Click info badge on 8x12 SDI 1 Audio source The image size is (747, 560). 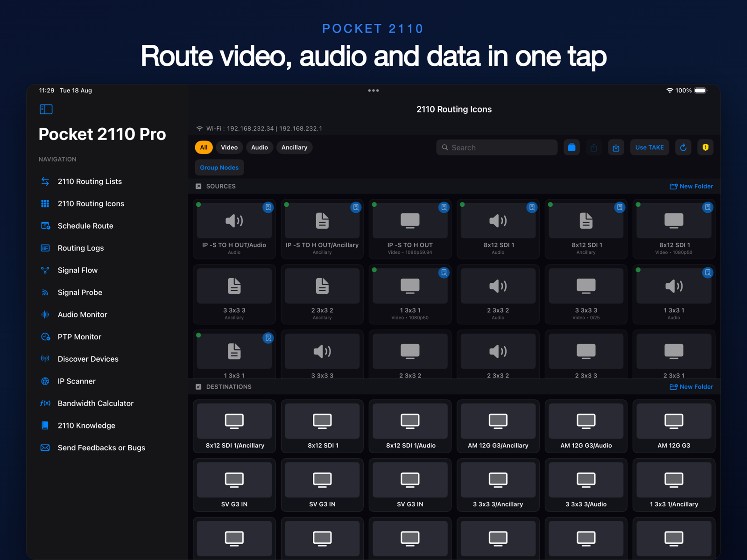coord(532,207)
